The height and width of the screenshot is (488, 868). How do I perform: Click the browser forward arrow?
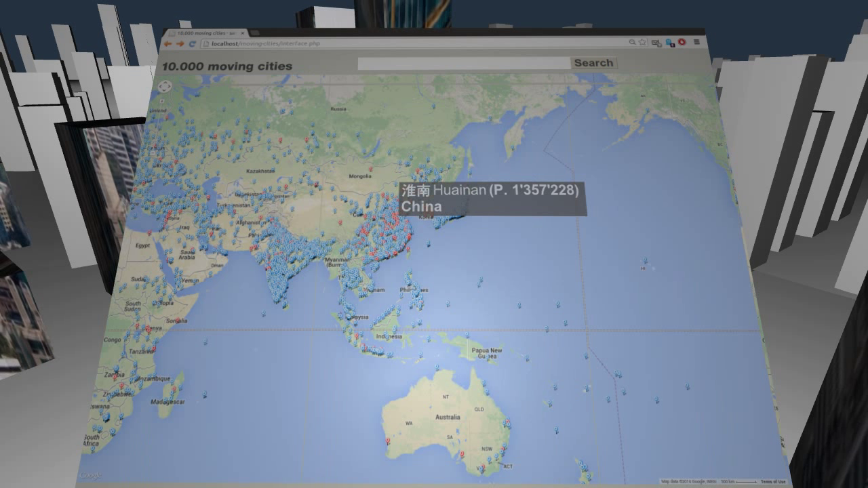tap(180, 44)
